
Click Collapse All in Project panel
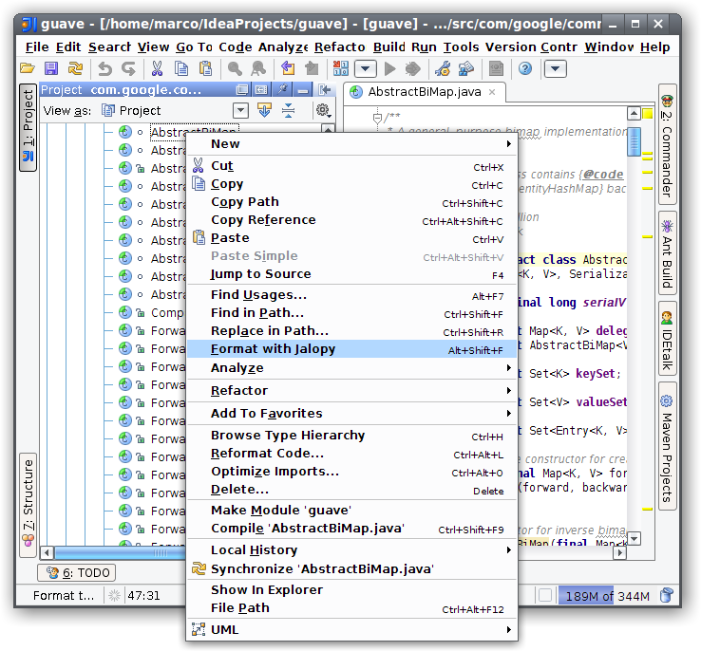(288, 110)
